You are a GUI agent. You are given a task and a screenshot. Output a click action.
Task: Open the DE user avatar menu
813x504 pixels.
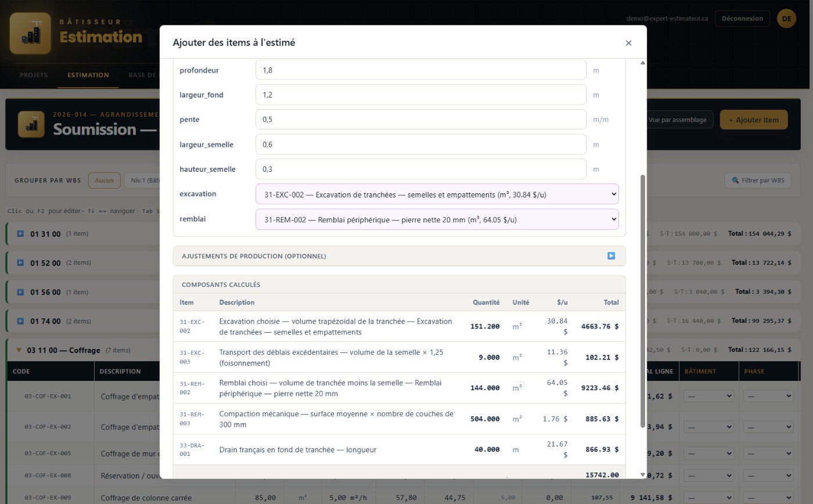786,19
